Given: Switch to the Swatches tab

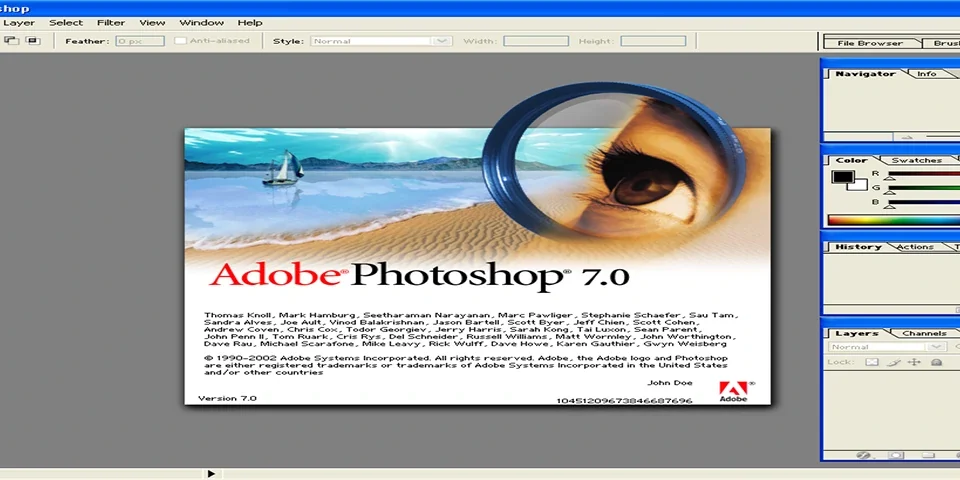Looking at the screenshot, I should point(916,160).
